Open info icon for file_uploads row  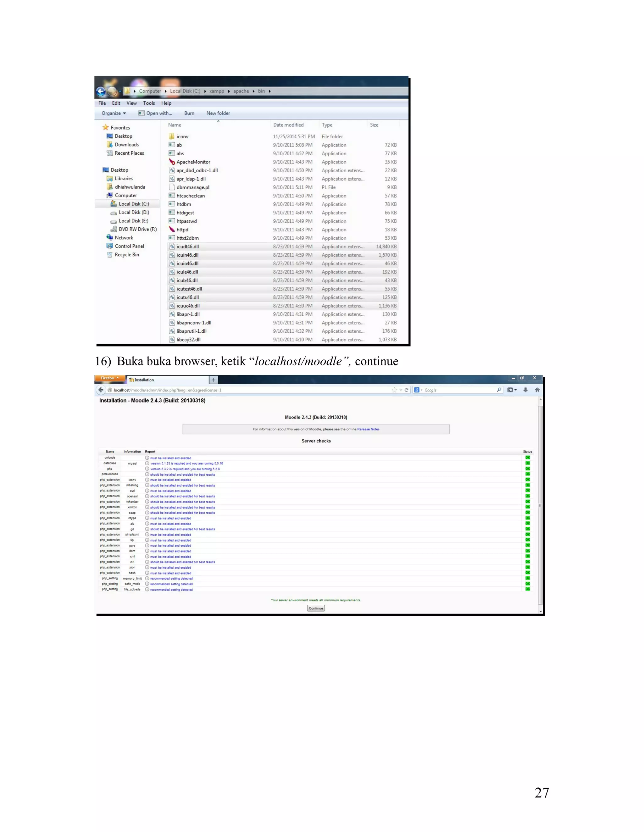tap(147, 589)
